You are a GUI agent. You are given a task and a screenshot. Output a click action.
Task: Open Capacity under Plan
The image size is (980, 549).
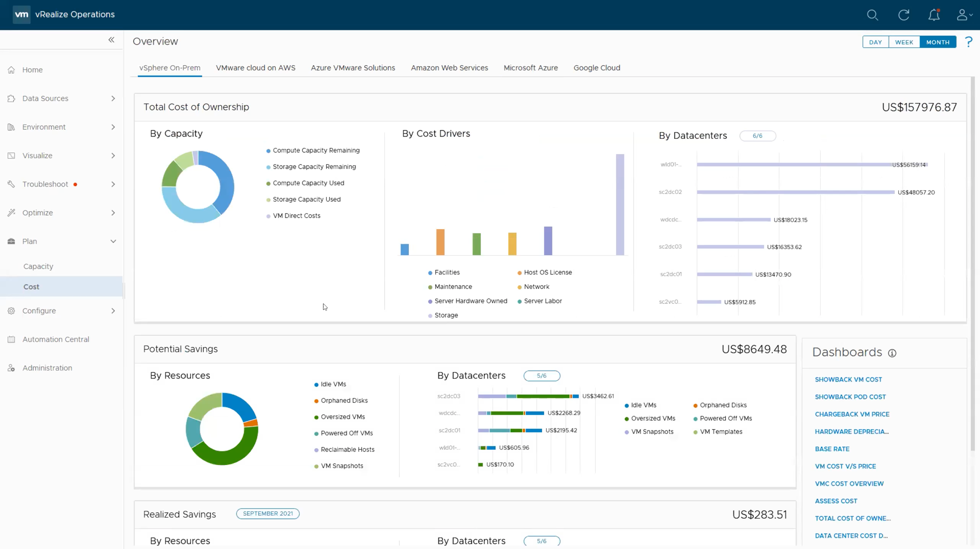pyautogui.click(x=38, y=266)
